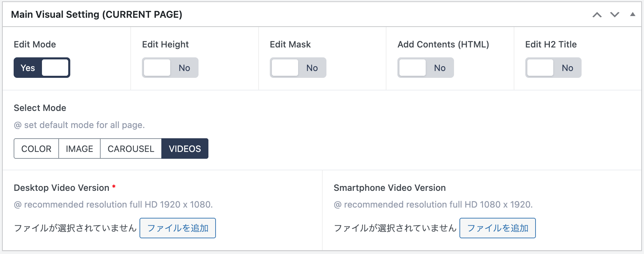Choose the CAROUSEL mode option
The height and width of the screenshot is (254, 644).
(131, 149)
